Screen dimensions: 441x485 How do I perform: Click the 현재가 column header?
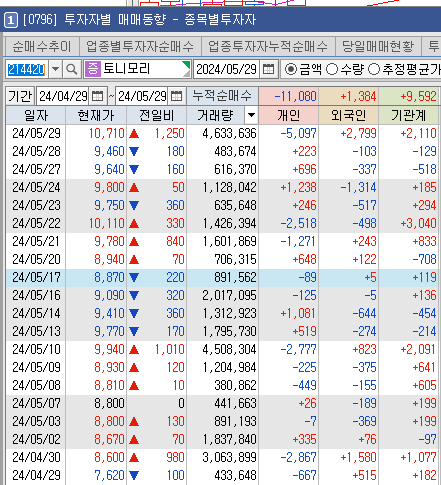96,116
